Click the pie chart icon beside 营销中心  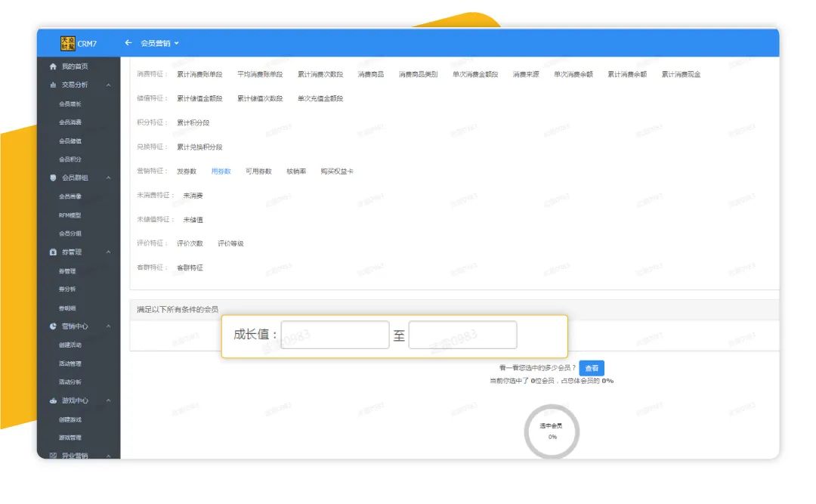point(53,327)
